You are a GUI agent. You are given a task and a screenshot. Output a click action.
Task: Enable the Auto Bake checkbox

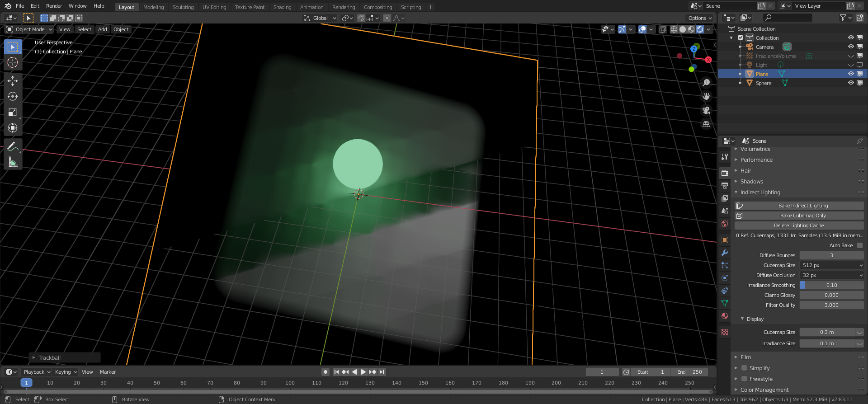(x=860, y=245)
